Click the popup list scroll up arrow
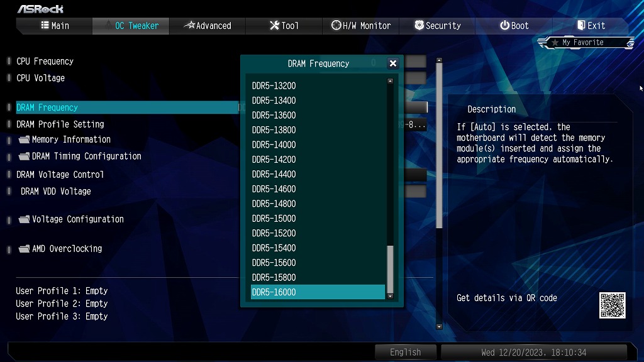 [390, 81]
